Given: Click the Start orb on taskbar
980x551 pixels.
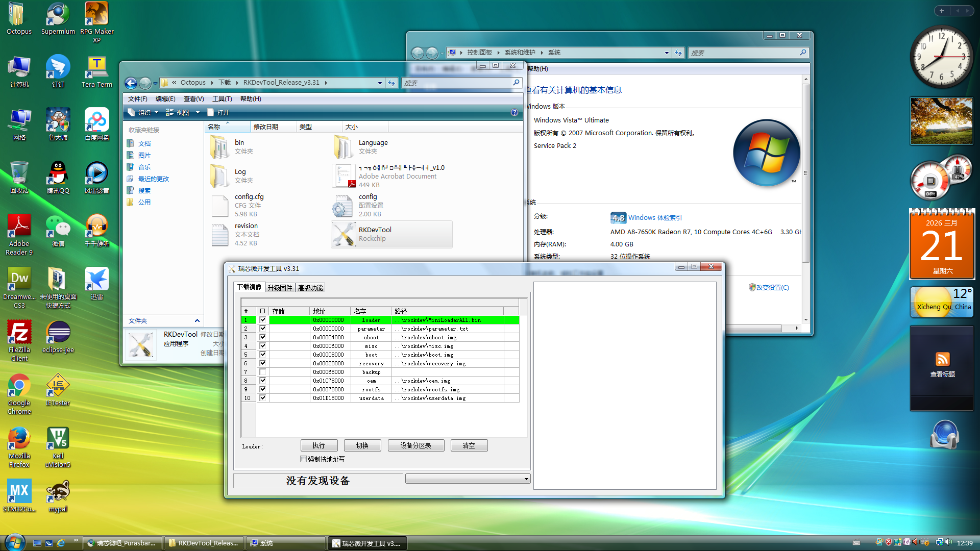Looking at the screenshot, I should (14, 542).
